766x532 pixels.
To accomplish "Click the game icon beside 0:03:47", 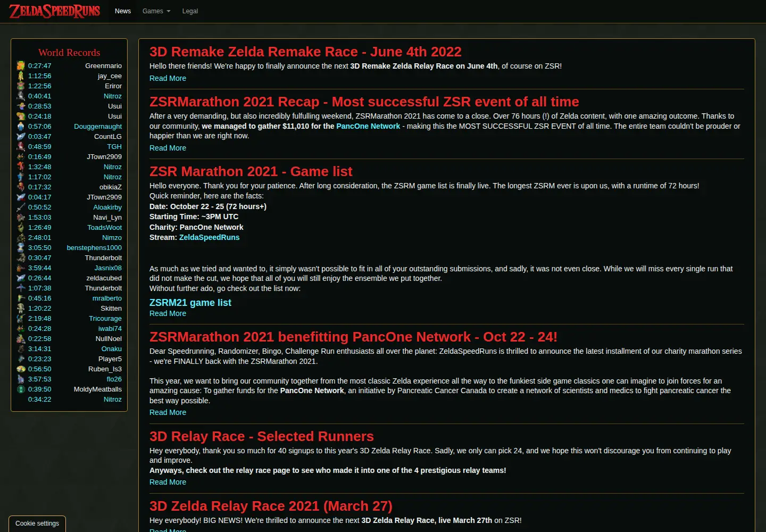I will [x=21, y=137].
